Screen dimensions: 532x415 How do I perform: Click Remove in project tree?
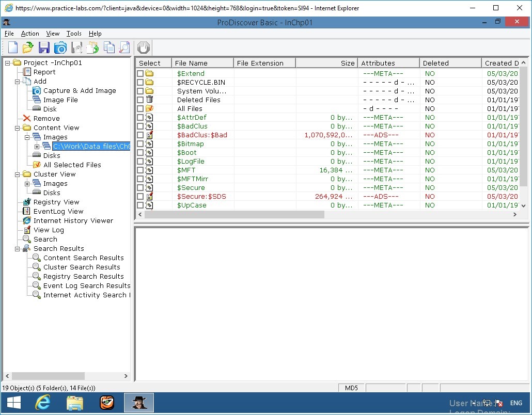46,118
